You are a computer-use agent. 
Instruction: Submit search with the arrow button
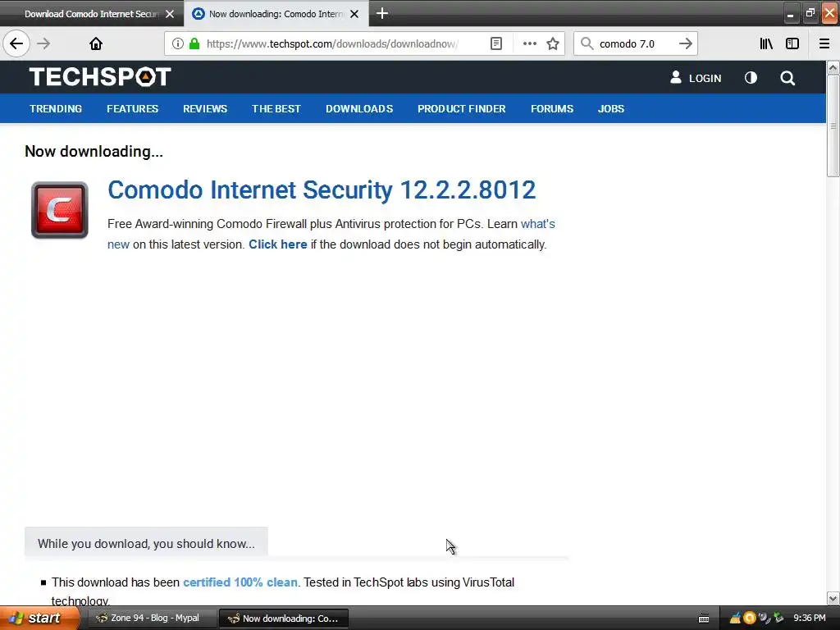685,43
